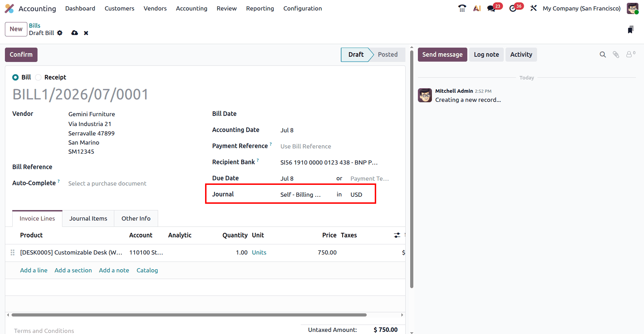This screenshot has height=334, width=644.
Task: Click the bookmark icon at top right
Action: pyautogui.click(x=630, y=30)
